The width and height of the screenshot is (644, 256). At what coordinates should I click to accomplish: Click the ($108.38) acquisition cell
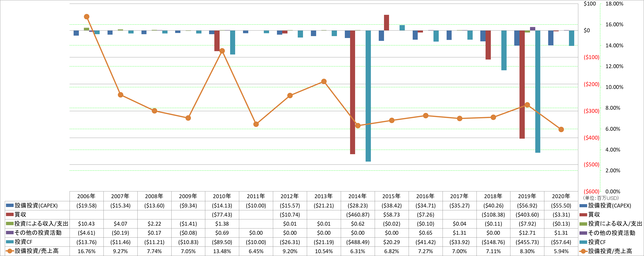click(x=493, y=215)
